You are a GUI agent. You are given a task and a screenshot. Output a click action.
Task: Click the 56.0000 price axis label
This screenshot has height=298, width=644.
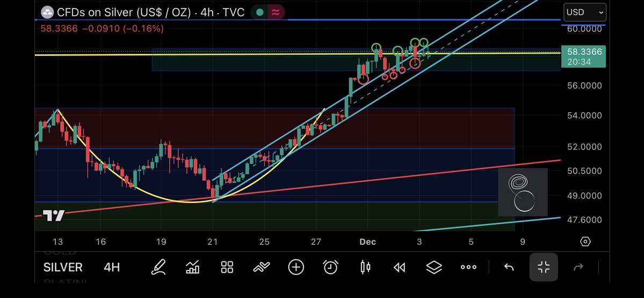pos(584,86)
